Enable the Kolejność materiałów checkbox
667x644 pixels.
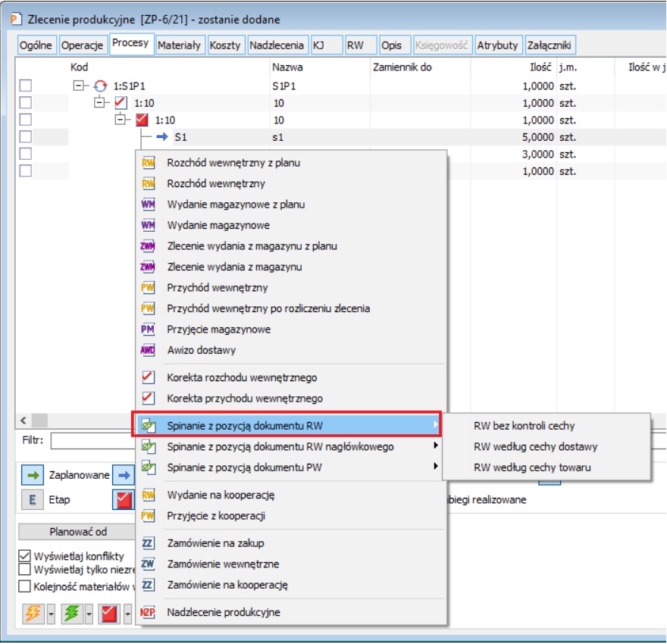coord(25,586)
